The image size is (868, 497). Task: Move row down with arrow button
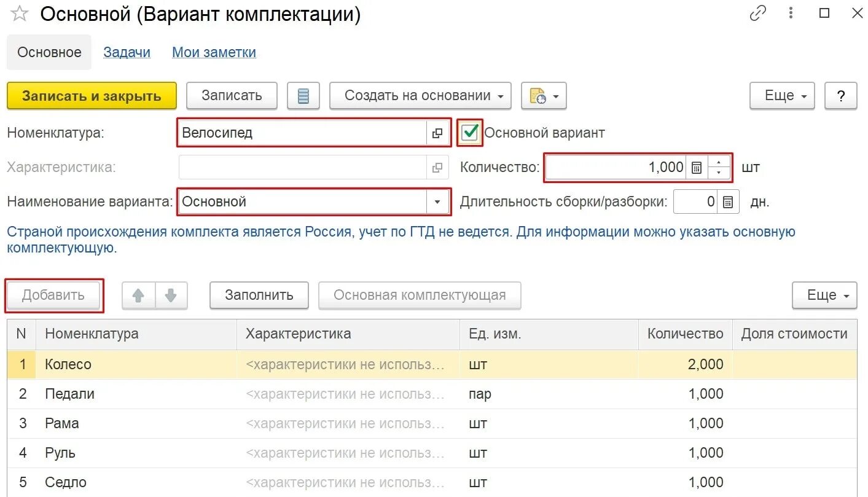click(x=171, y=295)
